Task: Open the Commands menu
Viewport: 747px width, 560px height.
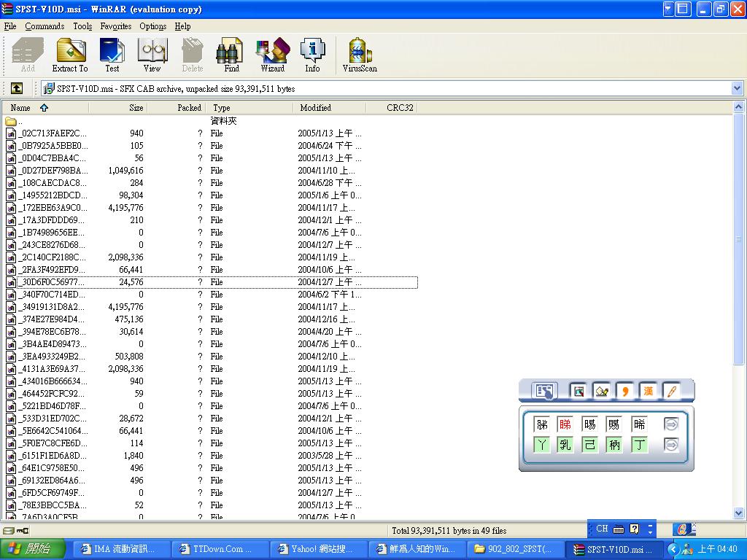Action: pyautogui.click(x=44, y=26)
